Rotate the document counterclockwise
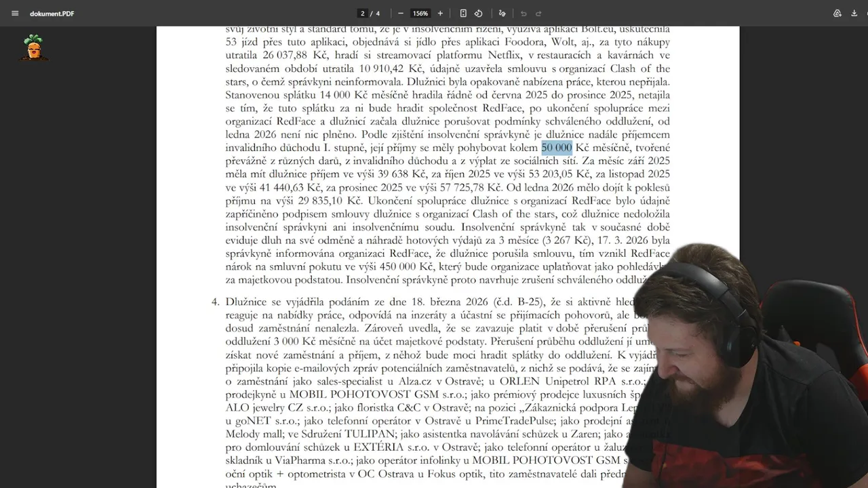The height and width of the screenshot is (488, 868). point(478,14)
